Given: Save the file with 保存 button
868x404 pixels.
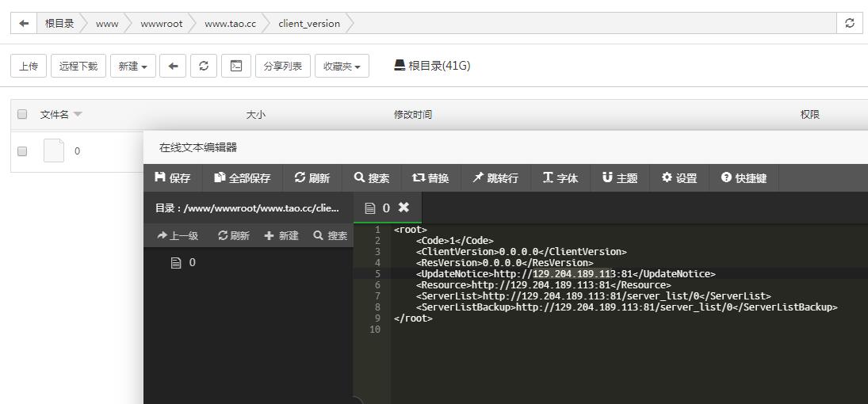Looking at the screenshot, I should click(172, 178).
